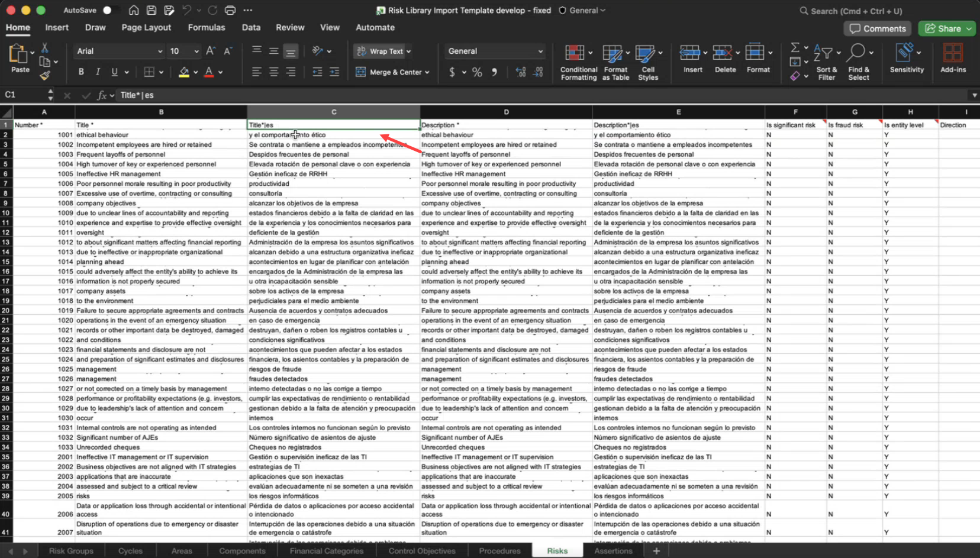Open the Data ribbon tab
Viewport: 980px width, 558px height.
(x=251, y=27)
